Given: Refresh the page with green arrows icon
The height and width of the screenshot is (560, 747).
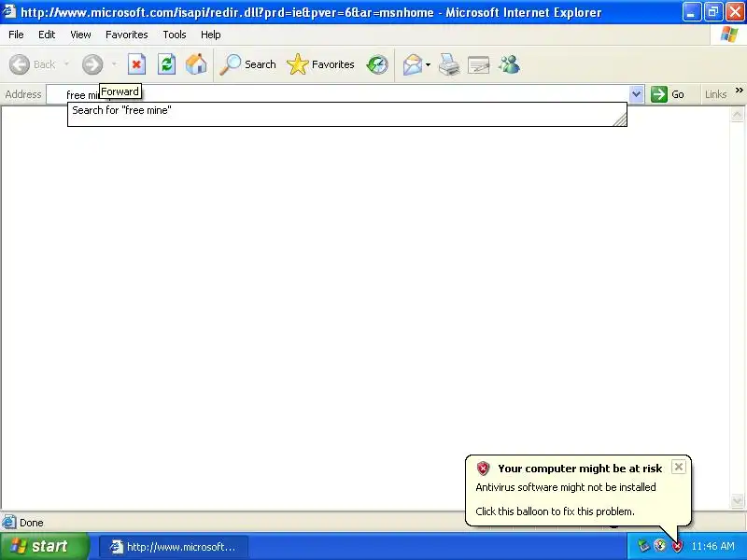Looking at the screenshot, I should point(166,64).
